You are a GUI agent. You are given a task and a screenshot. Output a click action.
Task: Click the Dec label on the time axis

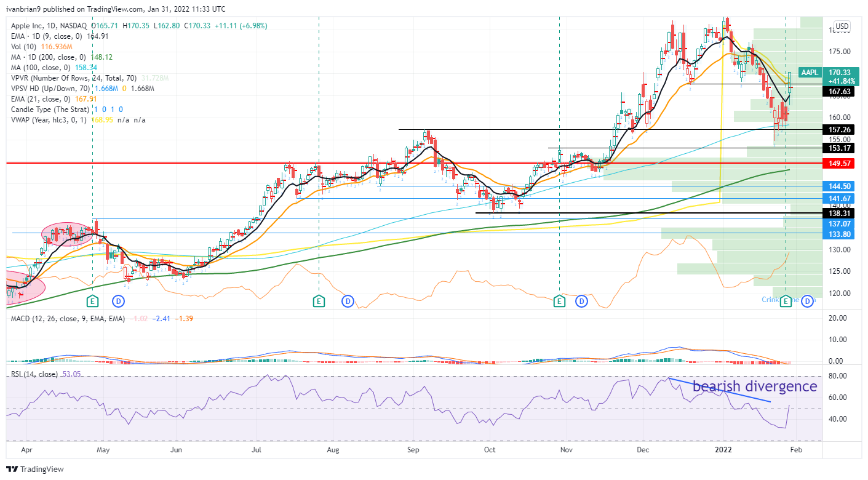coord(644,450)
